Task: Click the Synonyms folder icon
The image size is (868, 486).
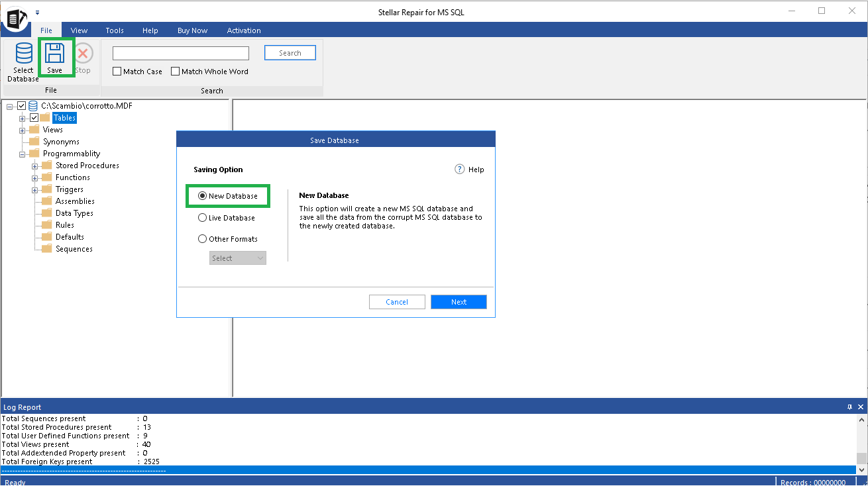Action: [x=34, y=142]
